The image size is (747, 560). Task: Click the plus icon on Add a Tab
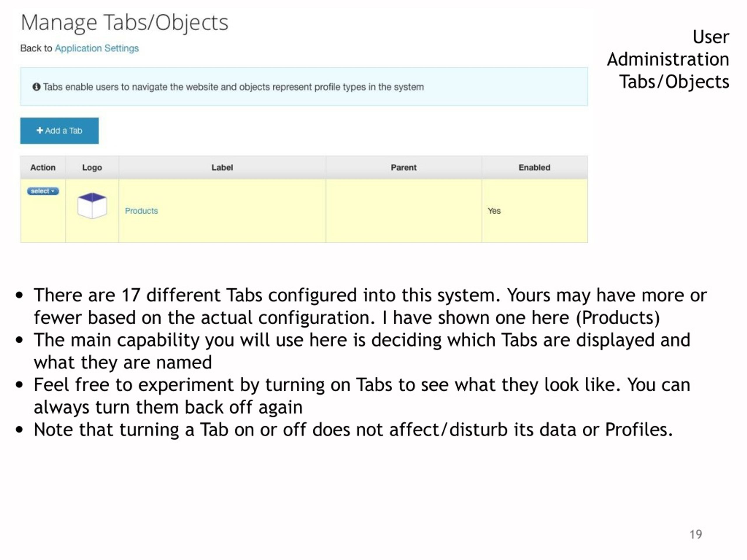pos(40,130)
